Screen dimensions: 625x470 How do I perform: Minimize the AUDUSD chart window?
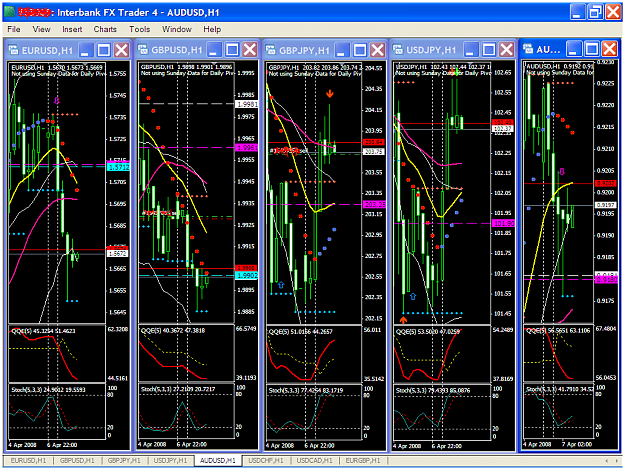pos(574,49)
